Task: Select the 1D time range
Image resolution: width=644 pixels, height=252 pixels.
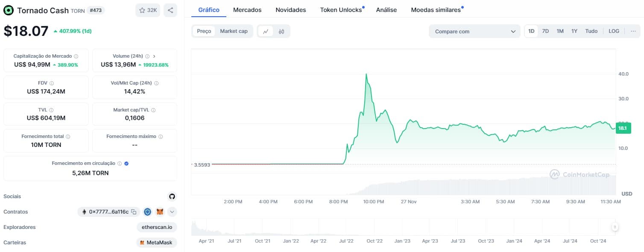Action: coord(531,31)
